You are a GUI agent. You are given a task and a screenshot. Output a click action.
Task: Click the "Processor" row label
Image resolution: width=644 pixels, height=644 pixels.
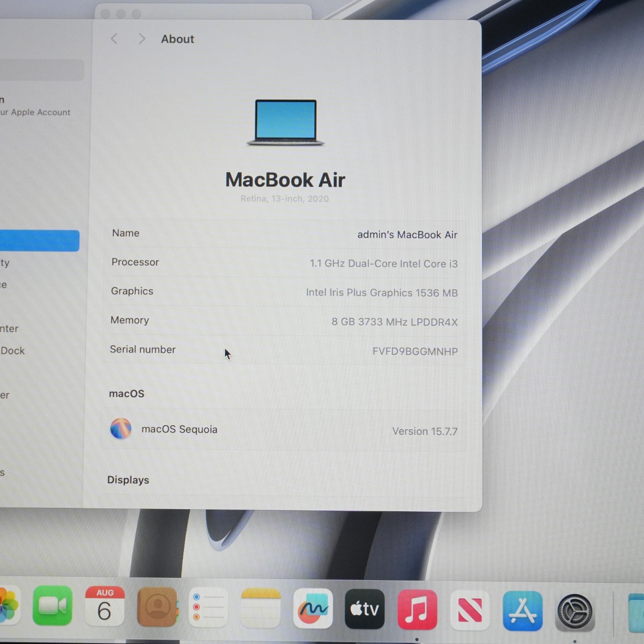click(x=135, y=262)
